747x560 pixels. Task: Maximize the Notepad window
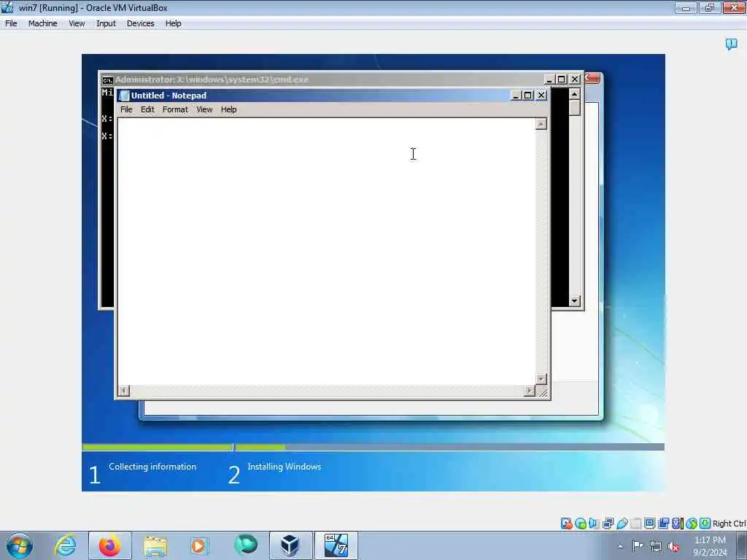(x=528, y=96)
